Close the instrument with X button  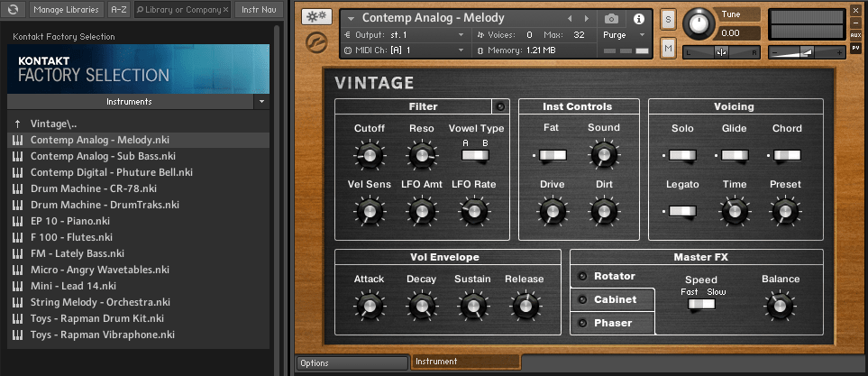click(x=855, y=9)
